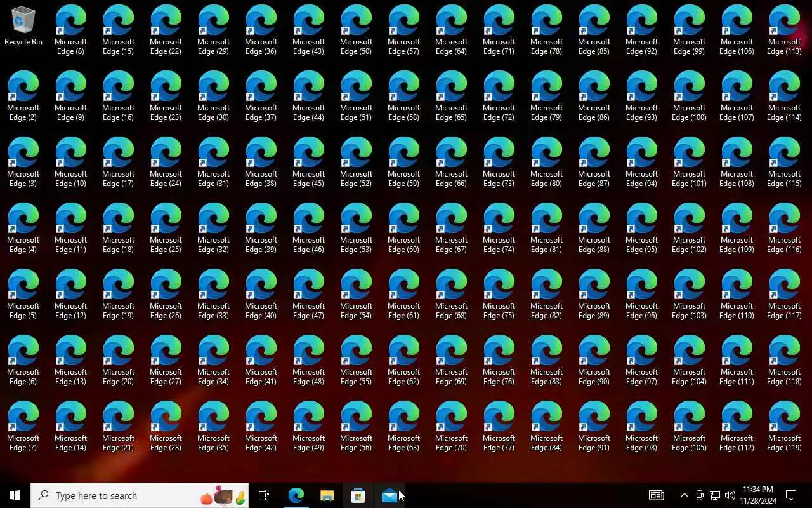The width and height of the screenshot is (812, 508).
Task: Select the Microsoft Edge (97) shortcut
Action: click(x=642, y=361)
